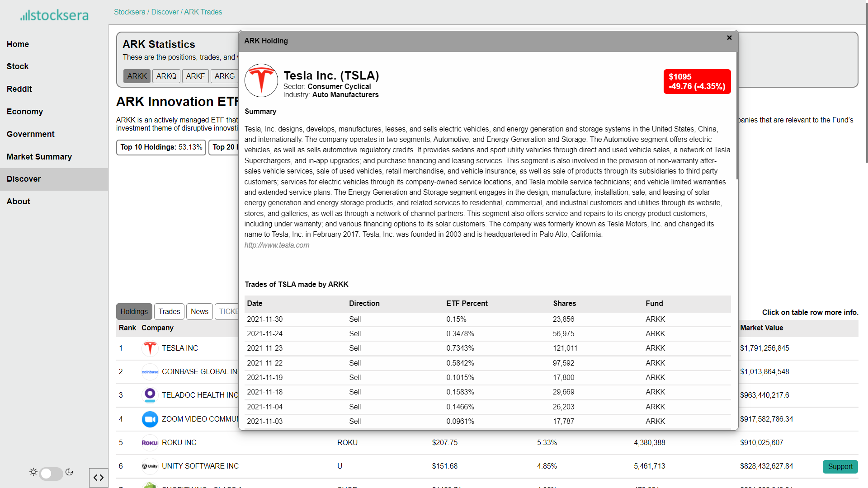This screenshot has width=868, height=488.
Task: Click the moon dark-mode icon
Action: point(69,472)
